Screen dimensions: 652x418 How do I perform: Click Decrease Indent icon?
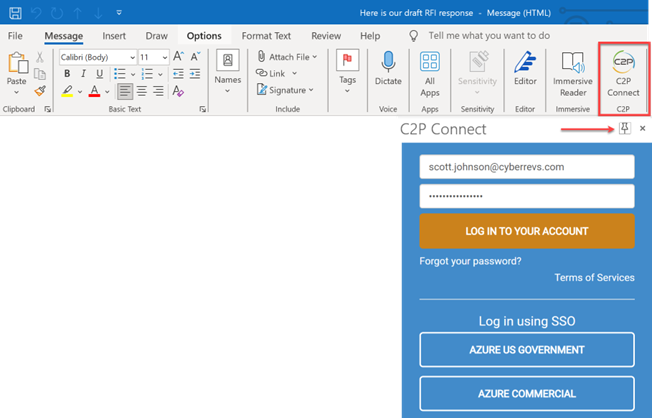pos(178,74)
